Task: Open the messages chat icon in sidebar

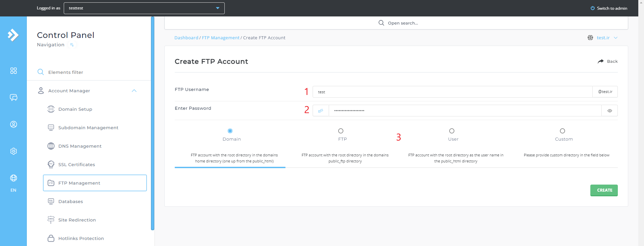Action: coord(13,98)
